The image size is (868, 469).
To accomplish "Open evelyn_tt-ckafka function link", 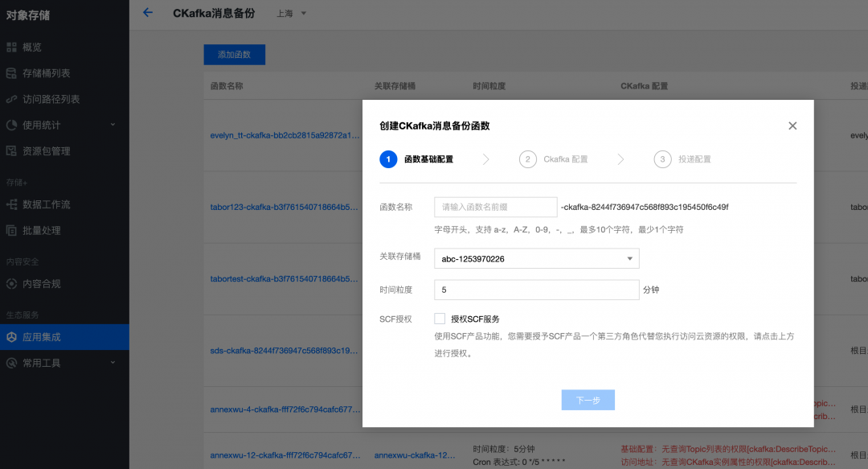I will 285,135.
